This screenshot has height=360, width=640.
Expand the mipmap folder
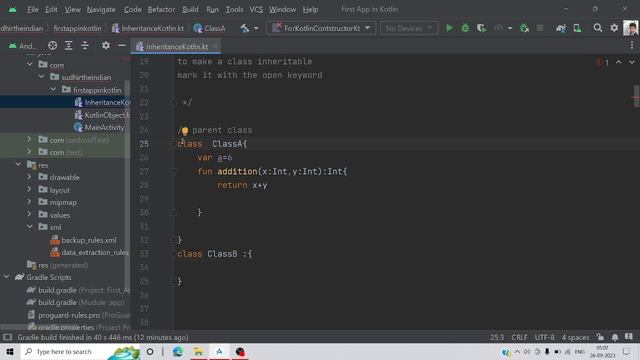click(x=29, y=202)
